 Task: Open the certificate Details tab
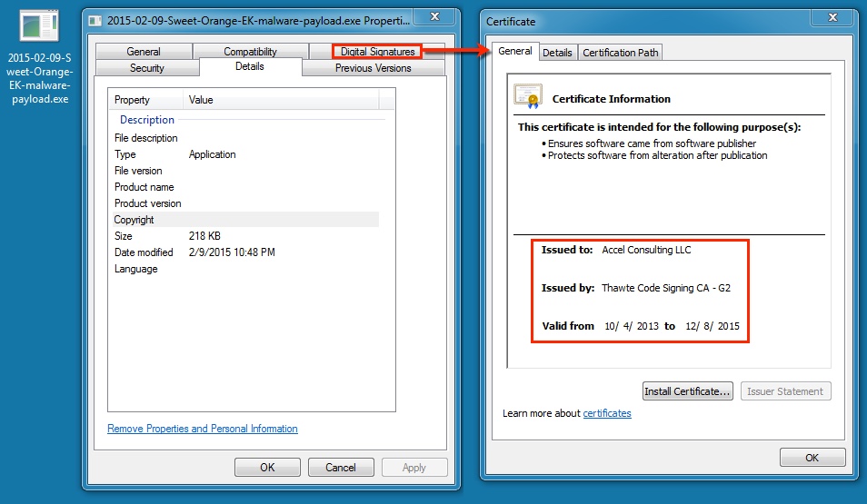tap(557, 53)
